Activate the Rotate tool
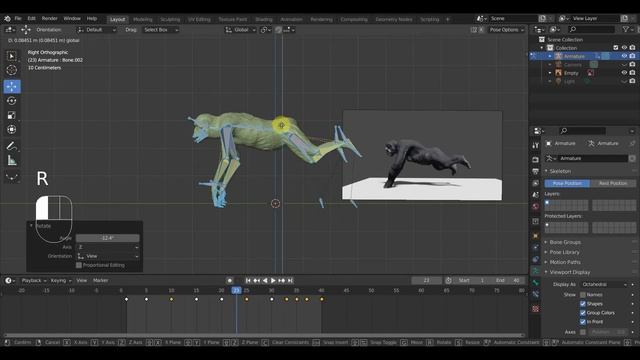Screen dimensions: 640x360 12,100
